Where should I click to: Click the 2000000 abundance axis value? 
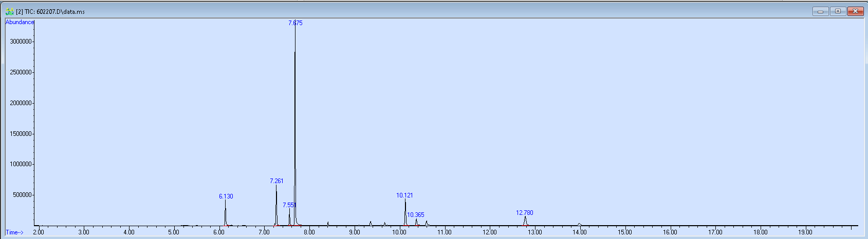(x=21, y=103)
